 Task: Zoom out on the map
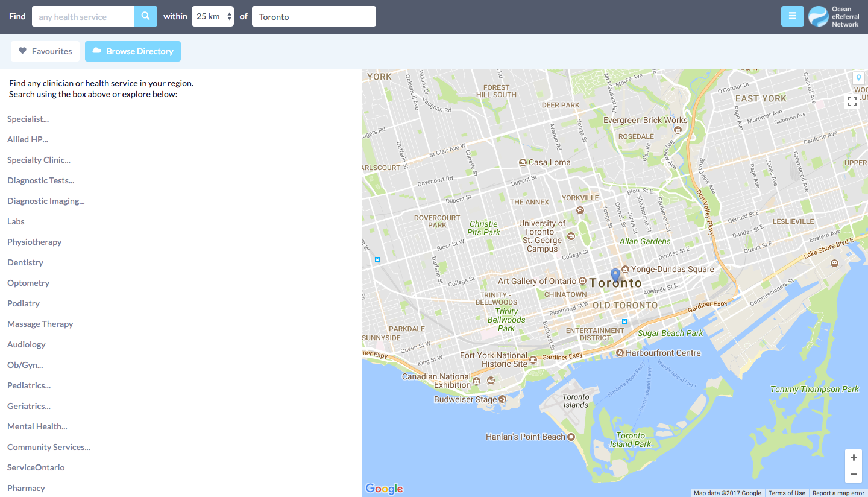[x=854, y=475]
